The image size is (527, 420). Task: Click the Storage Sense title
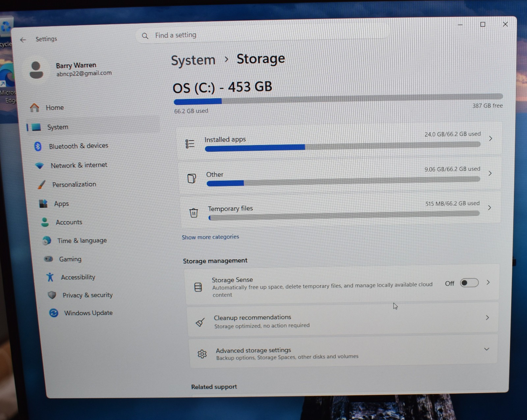point(232,280)
